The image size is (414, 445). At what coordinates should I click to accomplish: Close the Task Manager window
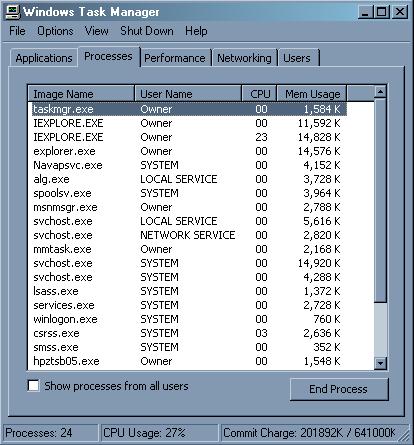tap(400, 12)
